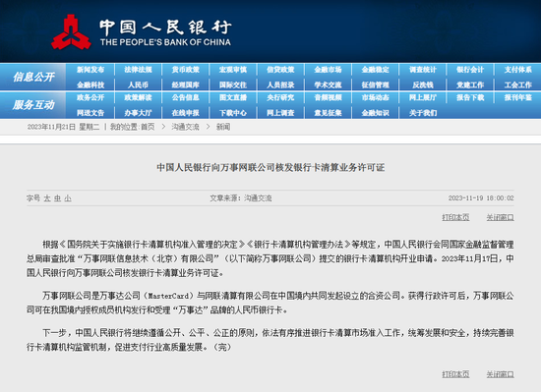
Task: Open the 宏观审慎 menu item
Action: click(233, 70)
